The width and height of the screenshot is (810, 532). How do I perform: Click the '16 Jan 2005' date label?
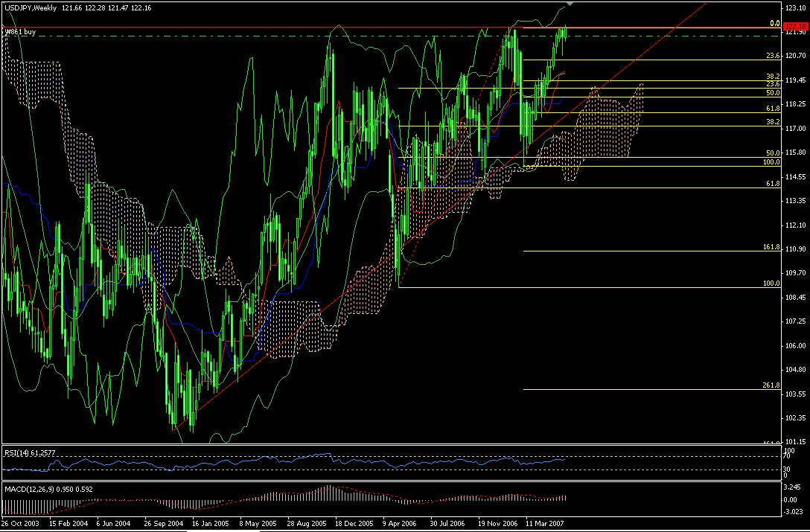click(x=208, y=523)
